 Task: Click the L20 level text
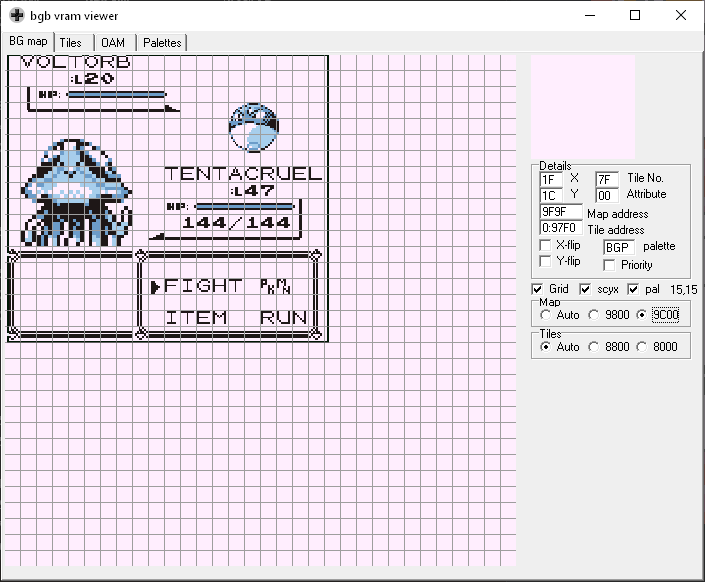[92, 79]
